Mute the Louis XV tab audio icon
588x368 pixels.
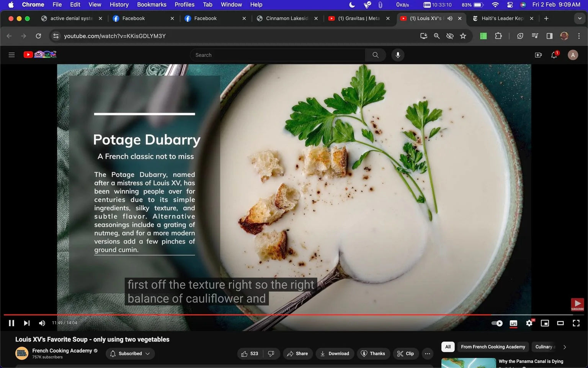450,18
